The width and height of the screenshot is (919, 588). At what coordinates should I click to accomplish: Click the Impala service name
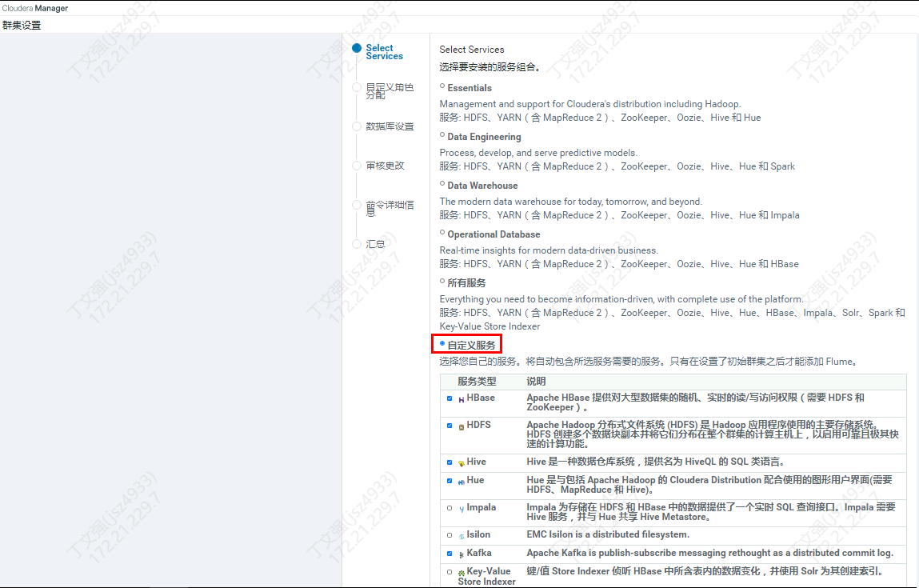click(481, 507)
